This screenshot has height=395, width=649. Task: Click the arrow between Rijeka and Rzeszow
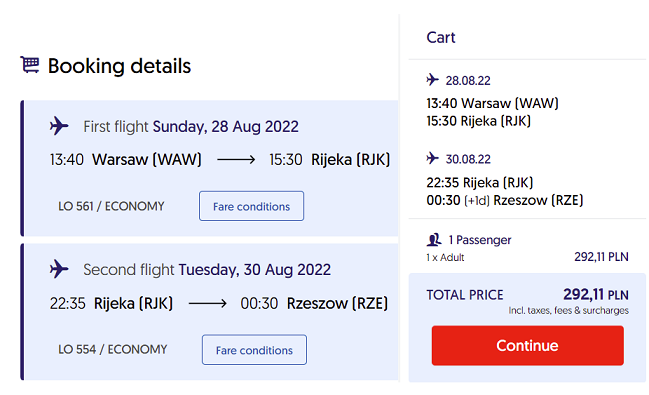tap(207, 303)
